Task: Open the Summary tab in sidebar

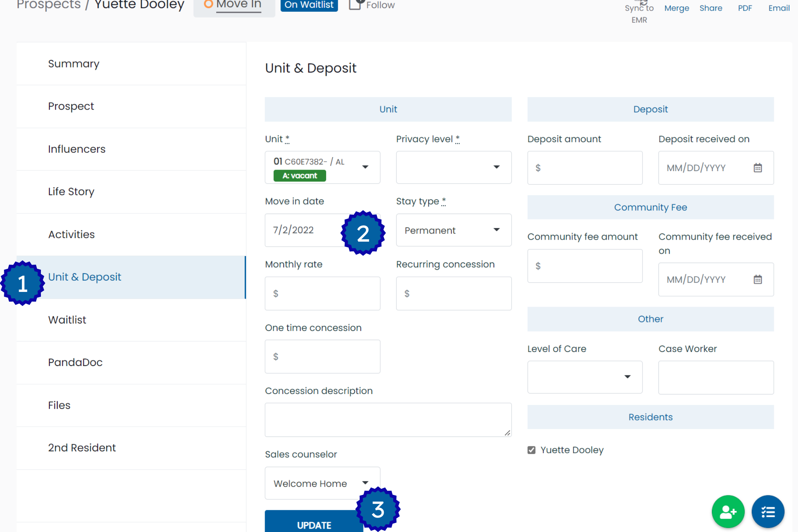Action: click(x=131, y=64)
